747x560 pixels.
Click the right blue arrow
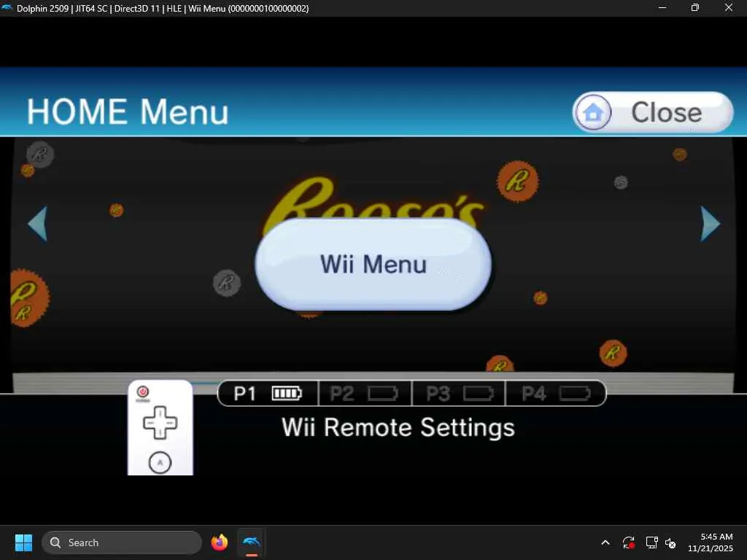coord(711,223)
